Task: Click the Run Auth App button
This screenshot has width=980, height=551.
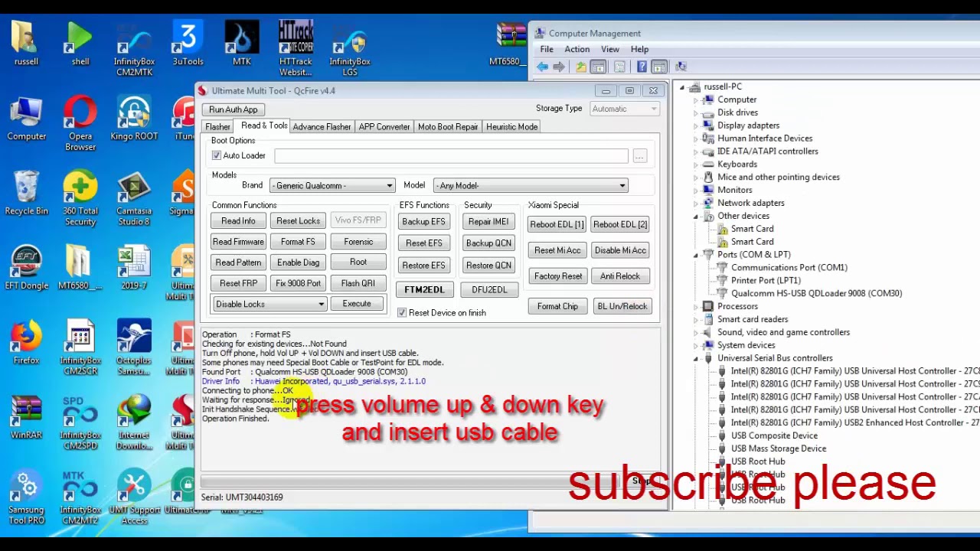Action: point(234,109)
